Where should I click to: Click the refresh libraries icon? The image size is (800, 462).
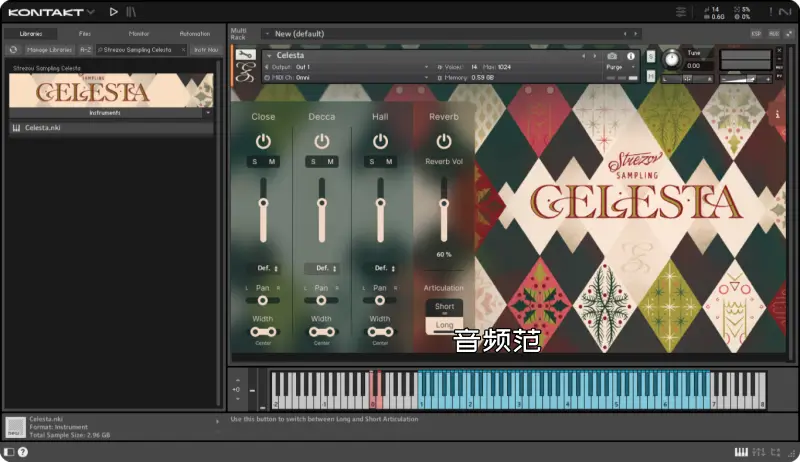point(13,49)
